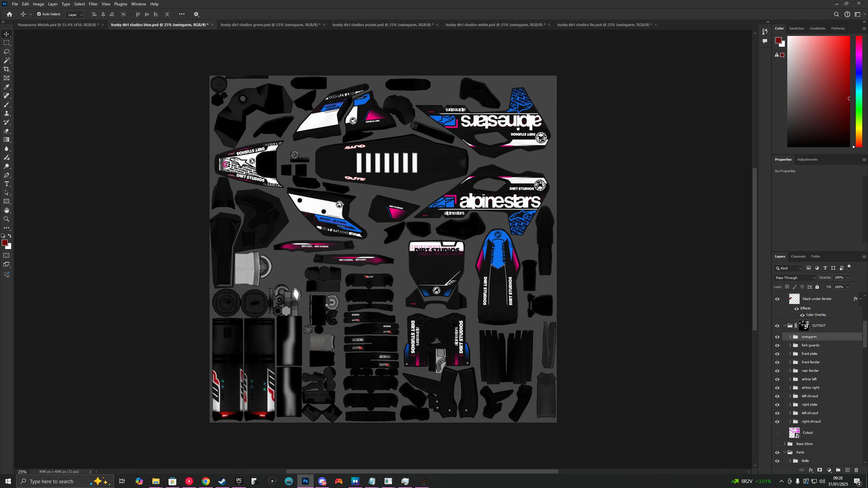Open the three-dots more alignment options
The width and height of the screenshot is (868, 488).
tap(181, 14)
